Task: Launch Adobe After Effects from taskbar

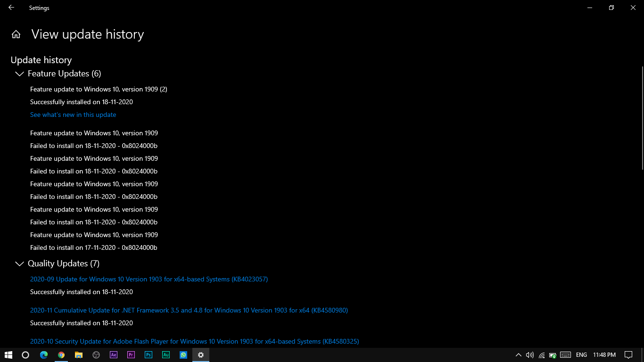Action: (114, 355)
